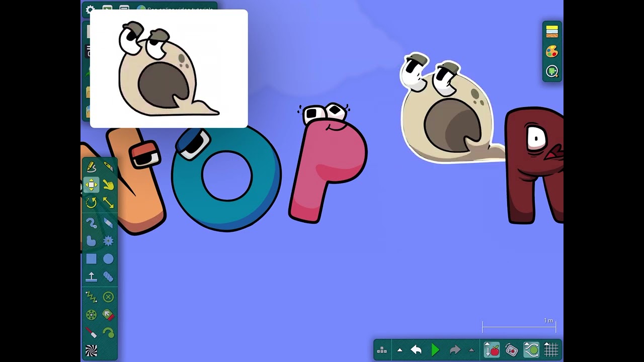Undo the last action
The image size is (644, 362).
click(416, 350)
